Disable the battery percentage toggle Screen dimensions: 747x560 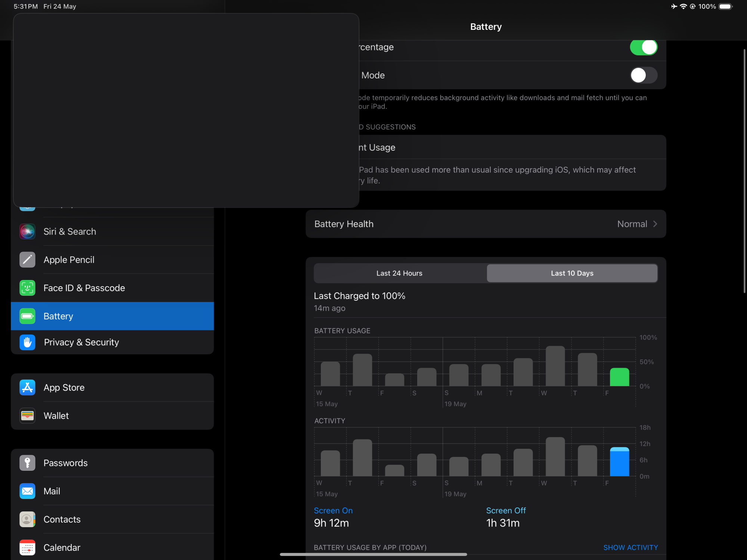coord(643,47)
